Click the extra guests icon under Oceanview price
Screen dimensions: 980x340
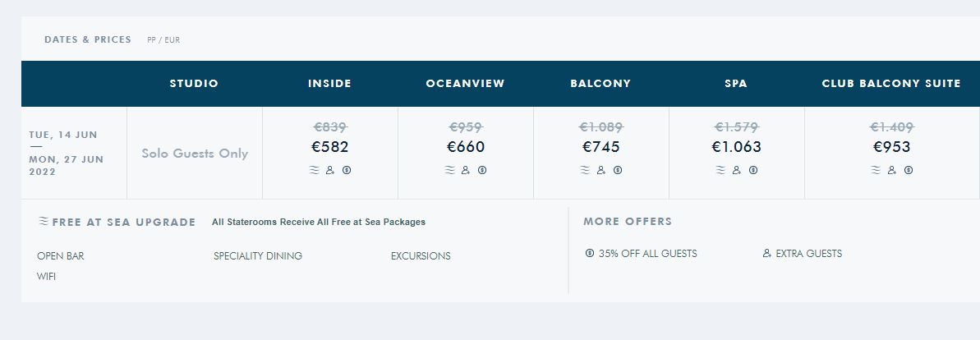tap(466, 170)
